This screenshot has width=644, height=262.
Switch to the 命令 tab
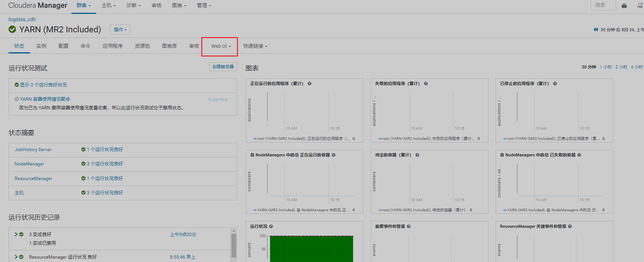86,46
